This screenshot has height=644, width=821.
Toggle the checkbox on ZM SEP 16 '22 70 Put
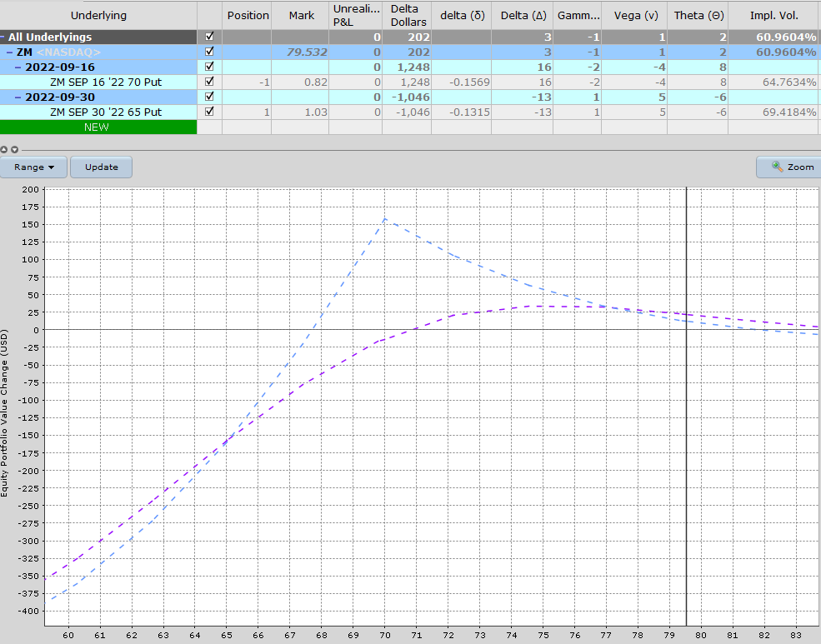pyautogui.click(x=209, y=82)
